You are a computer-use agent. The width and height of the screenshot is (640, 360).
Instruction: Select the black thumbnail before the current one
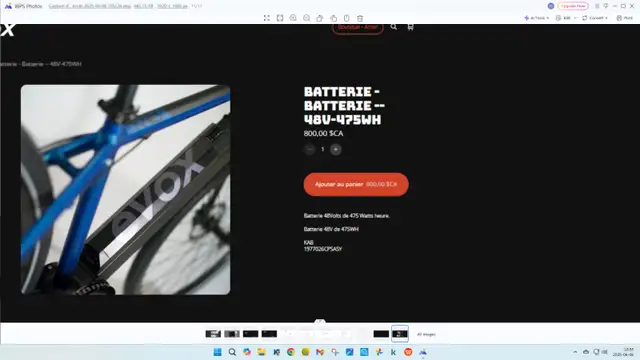(x=381, y=334)
